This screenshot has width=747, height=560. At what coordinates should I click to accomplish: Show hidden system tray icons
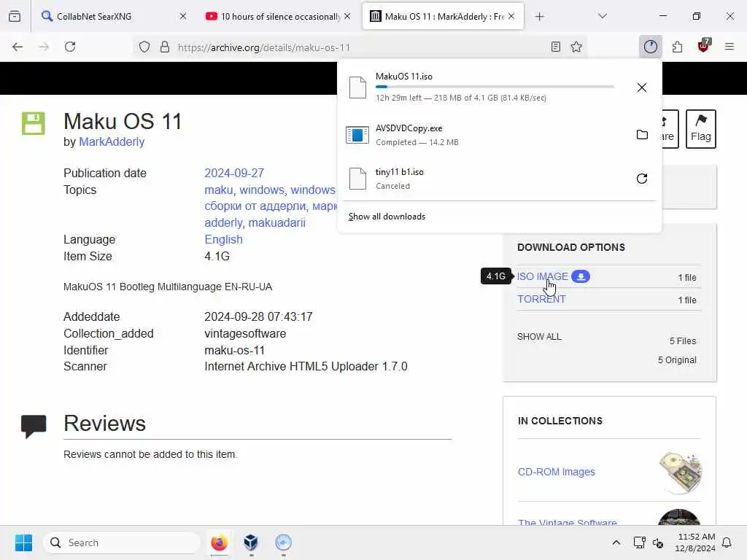click(x=616, y=542)
